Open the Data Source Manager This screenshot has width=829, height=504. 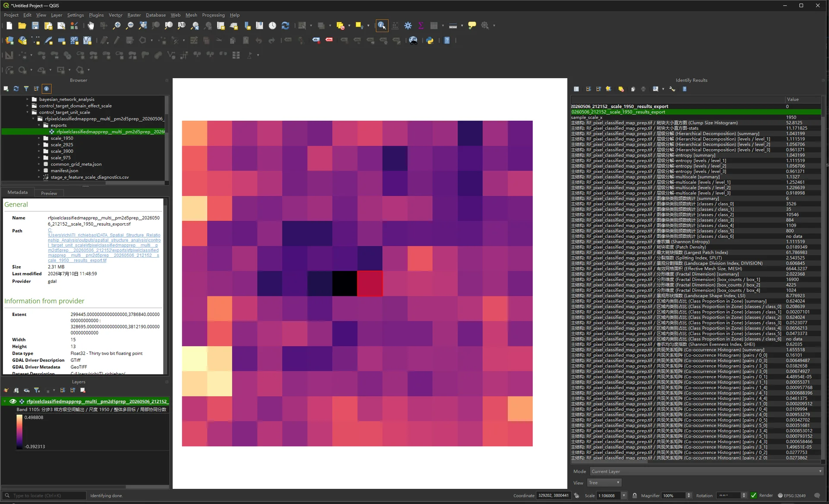pos(9,41)
